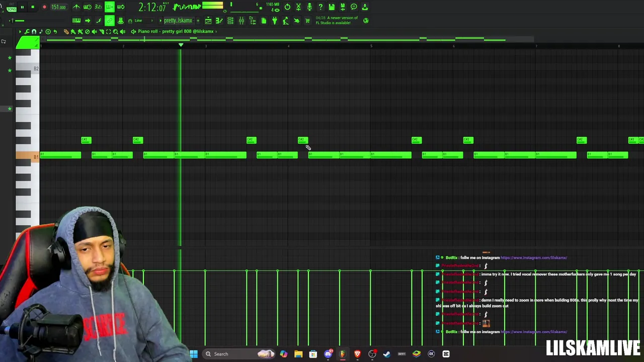This screenshot has height=362, width=644.
Task: Switch the SONG/PAT mode toggle
Action: pos(12,8)
